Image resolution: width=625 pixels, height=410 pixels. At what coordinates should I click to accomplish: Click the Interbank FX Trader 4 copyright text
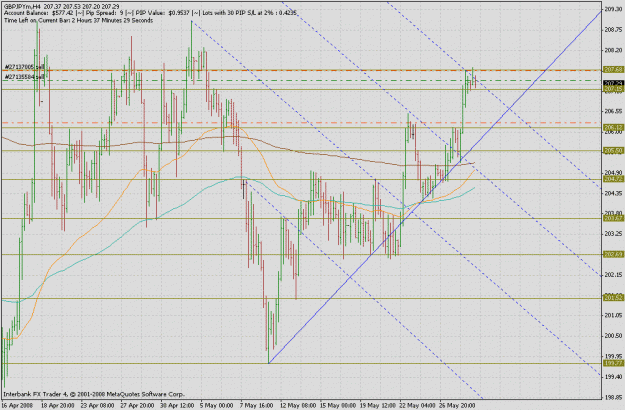pos(94,394)
